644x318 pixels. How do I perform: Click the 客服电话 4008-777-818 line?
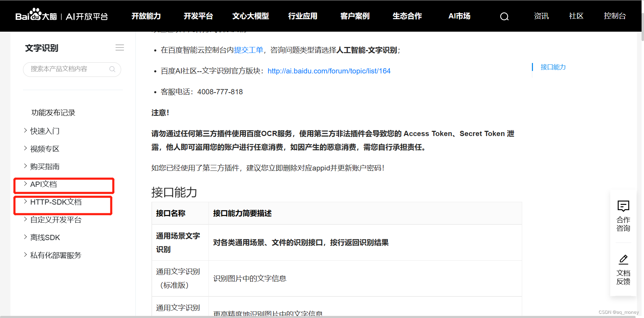pyautogui.click(x=202, y=92)
